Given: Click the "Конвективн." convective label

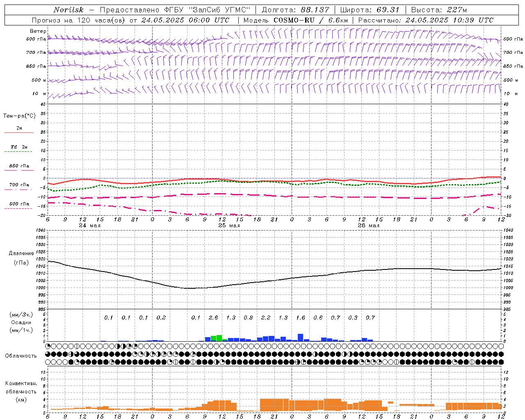Looking at the screenshot, I should 21,383.
